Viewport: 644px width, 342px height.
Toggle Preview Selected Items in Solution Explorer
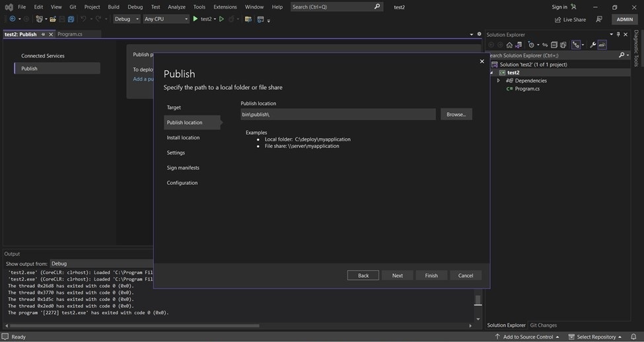tap(602, 45)
